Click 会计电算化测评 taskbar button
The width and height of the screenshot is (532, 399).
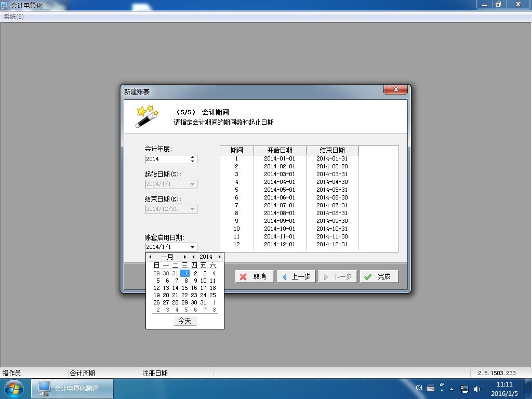coord(72,389)
